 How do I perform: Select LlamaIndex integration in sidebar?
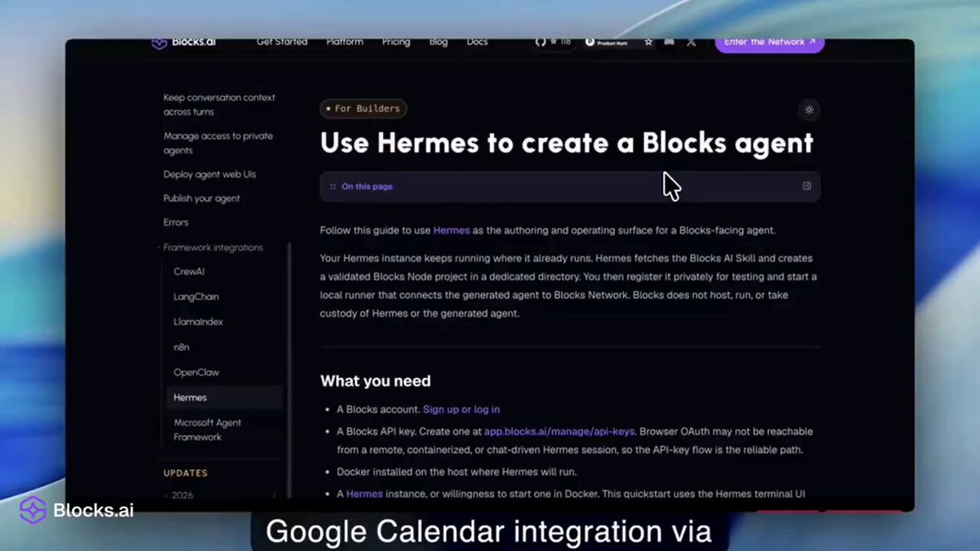pyautogui.click(x=198, y=322)
